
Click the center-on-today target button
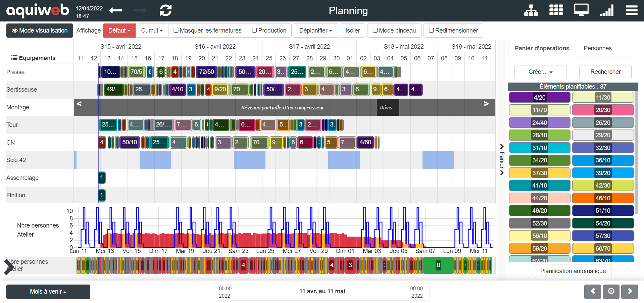(x=611, y=291)
